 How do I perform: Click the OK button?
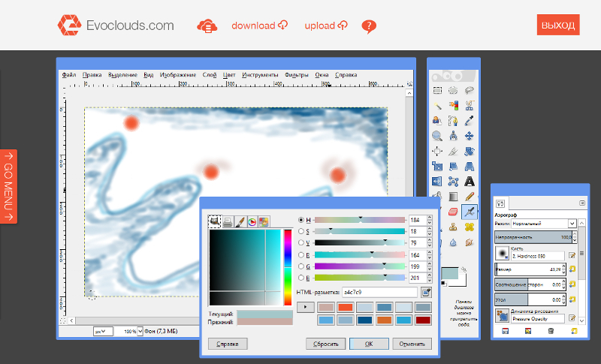369,344
